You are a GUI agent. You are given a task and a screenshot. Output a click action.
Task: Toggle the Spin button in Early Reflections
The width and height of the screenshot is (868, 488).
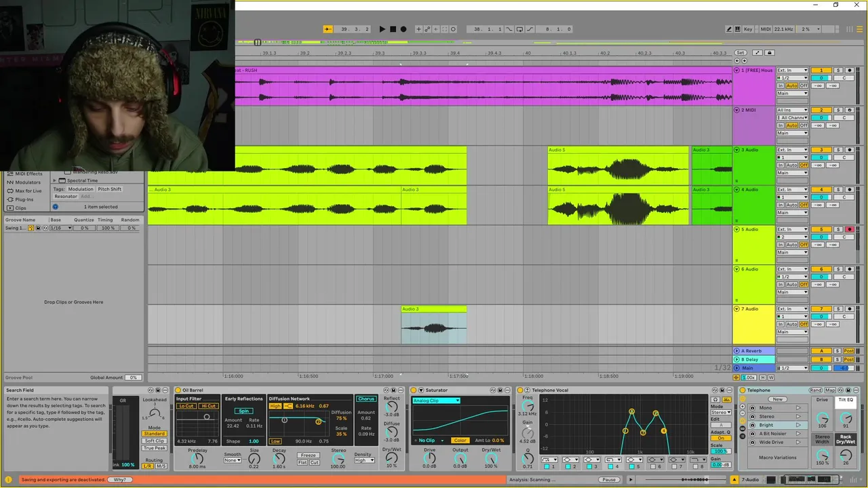tap(243, 411)
